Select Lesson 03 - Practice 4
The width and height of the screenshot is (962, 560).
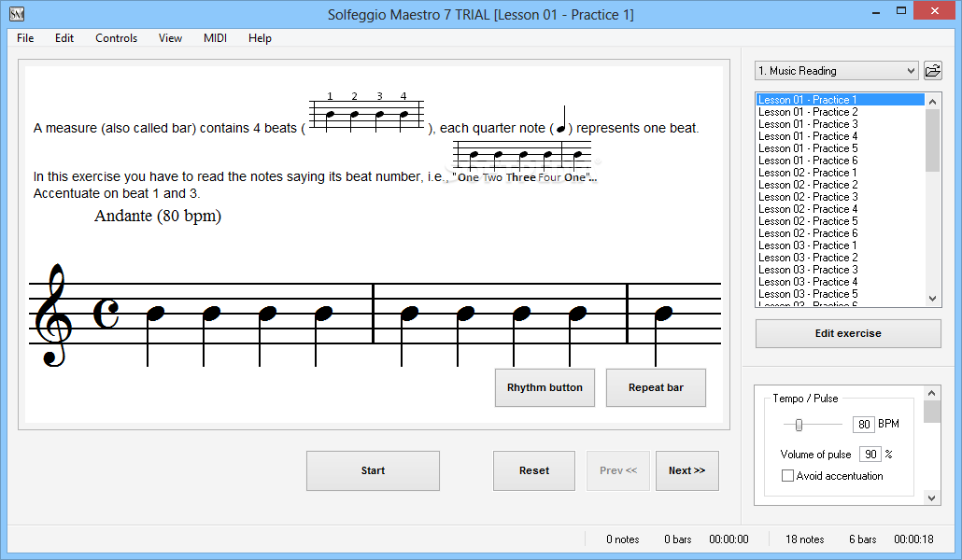click(840, 282)
